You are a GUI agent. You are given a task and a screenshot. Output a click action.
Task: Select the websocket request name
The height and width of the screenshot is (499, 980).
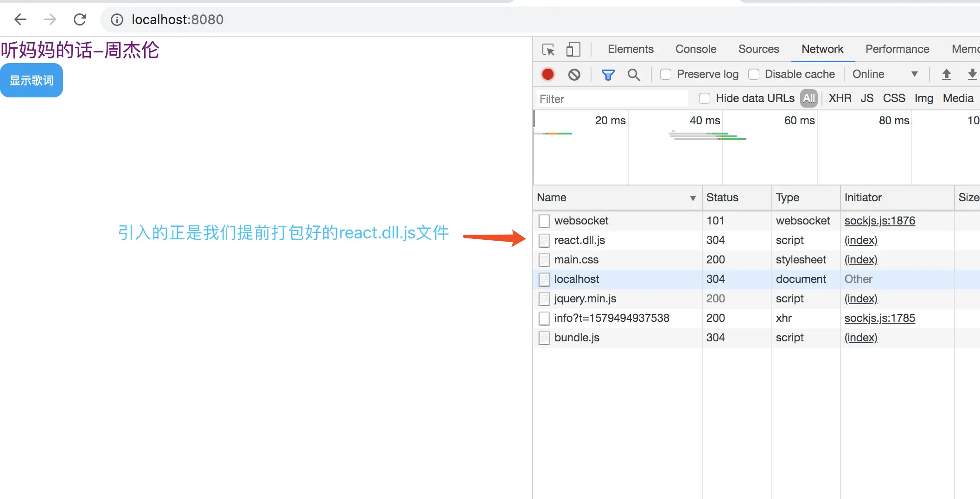[x=581, y=221]
